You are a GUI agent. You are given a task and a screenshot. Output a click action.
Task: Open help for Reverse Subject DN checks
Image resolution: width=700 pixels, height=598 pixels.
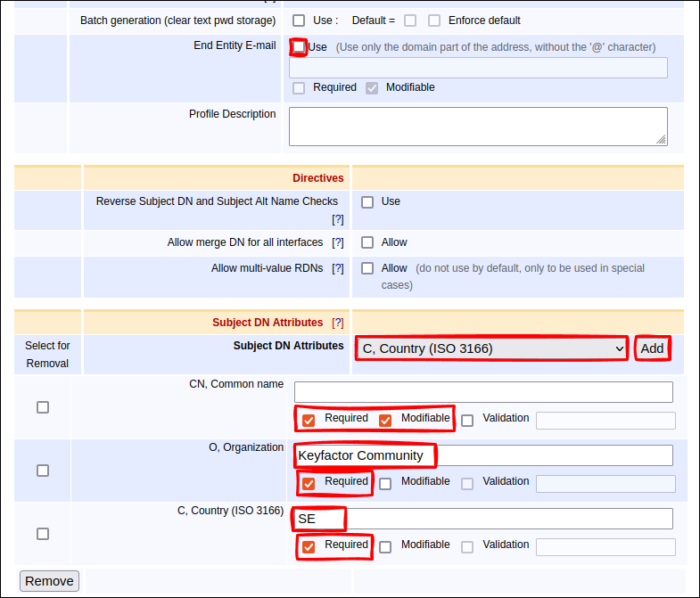pyautogui.click(x=338, y=219)
